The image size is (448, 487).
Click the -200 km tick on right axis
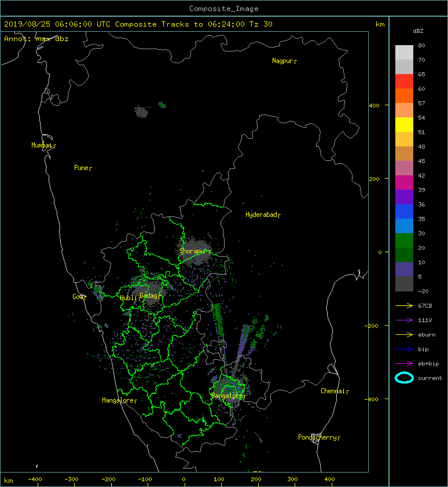[372, 326]
